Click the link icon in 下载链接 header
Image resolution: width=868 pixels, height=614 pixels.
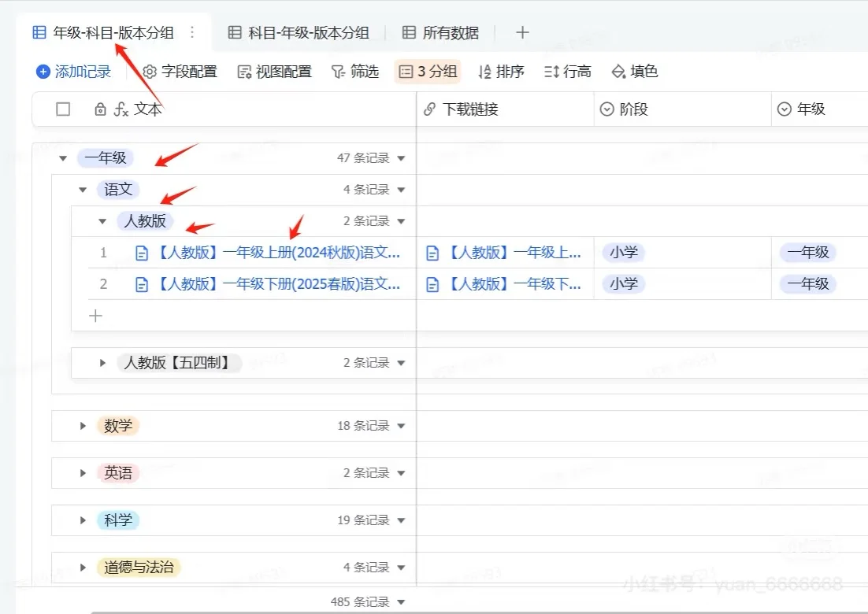click(429, 109)
